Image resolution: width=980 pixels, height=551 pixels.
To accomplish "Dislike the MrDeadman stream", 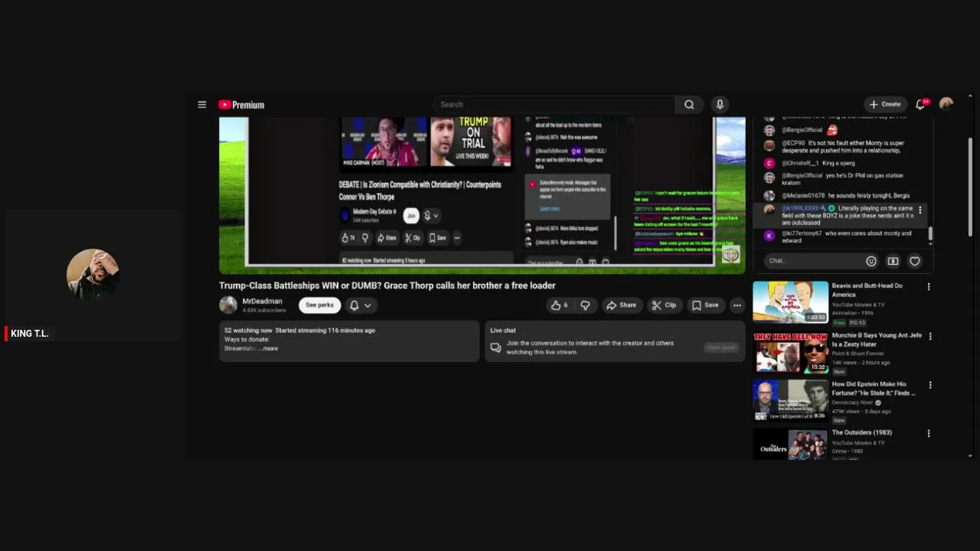I will tap(586, 305).
